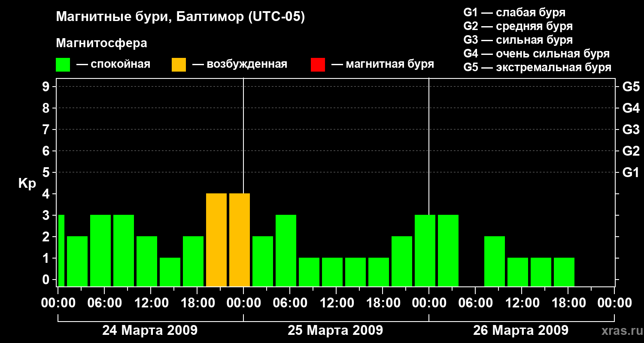Viewport: 644px width, 343px height.
Task: Click the '26 Марта 2009' date label
Action: pos(521,331)
